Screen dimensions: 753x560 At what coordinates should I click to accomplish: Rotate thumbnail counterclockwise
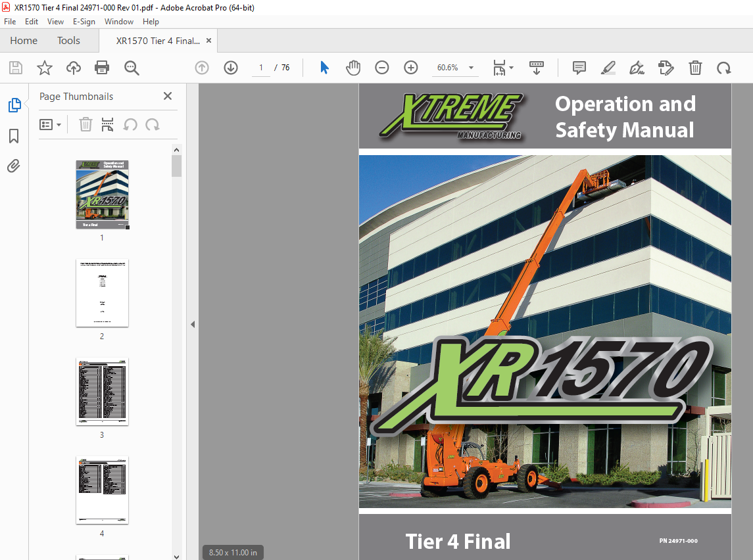(x=130, y=125)
